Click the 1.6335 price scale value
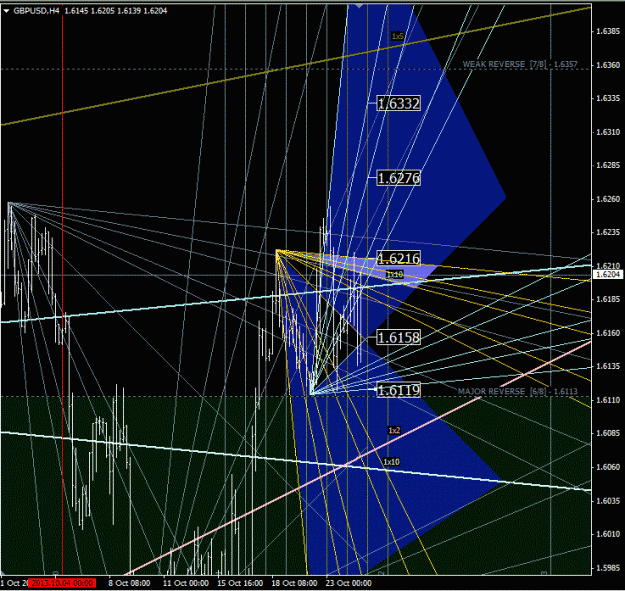This screenshot has width=625, height=591. click(x=608, y=98)
